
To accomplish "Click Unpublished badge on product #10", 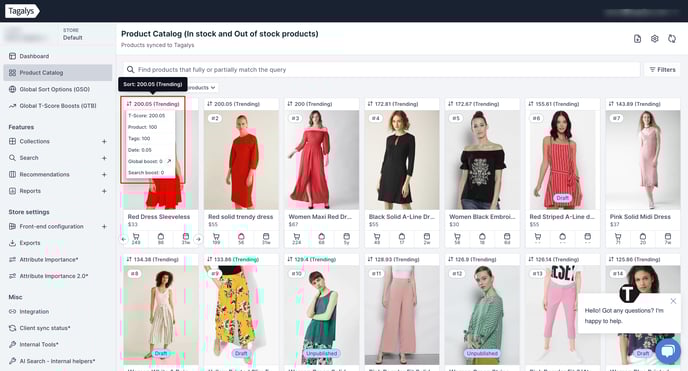I will [x=322, y=353].
